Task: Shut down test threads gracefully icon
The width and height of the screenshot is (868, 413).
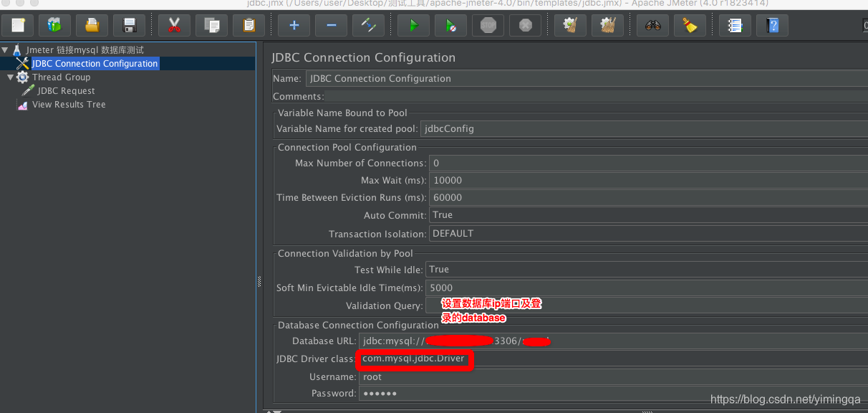Action: (x=525, y=25)
